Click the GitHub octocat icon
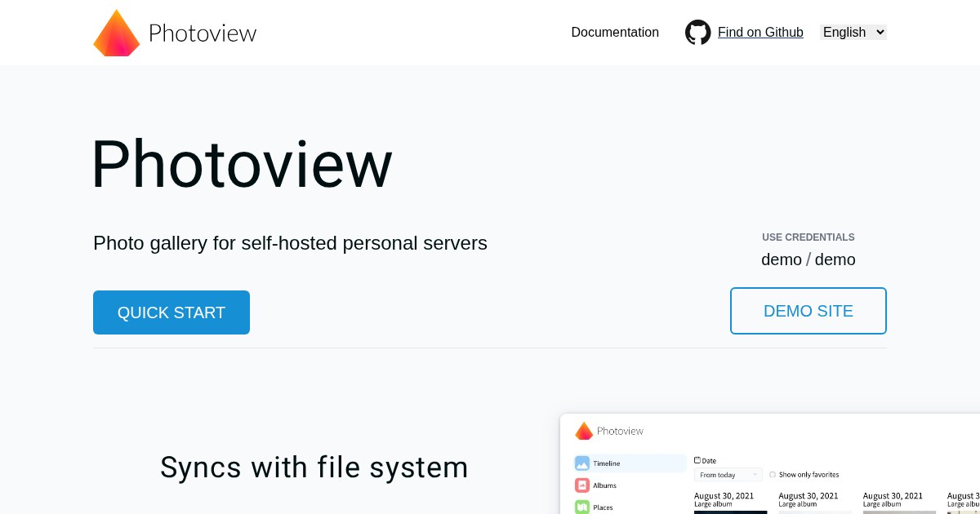Screen dimensions: 980x514 698,33
